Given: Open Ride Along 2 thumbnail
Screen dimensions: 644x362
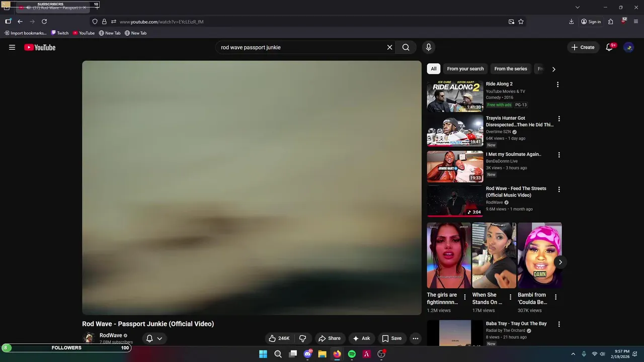Looking at the screenshot, I should click(x=455, y=96).
